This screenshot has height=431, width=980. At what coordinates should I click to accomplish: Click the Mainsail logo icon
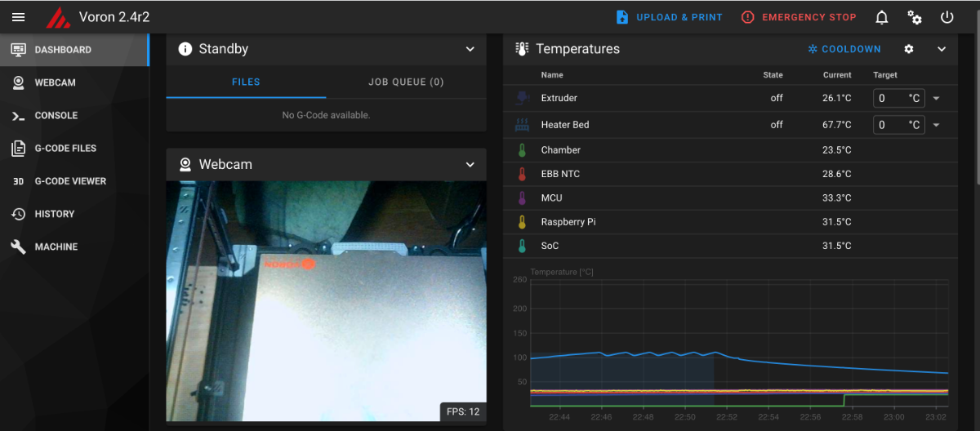(58, 17)
